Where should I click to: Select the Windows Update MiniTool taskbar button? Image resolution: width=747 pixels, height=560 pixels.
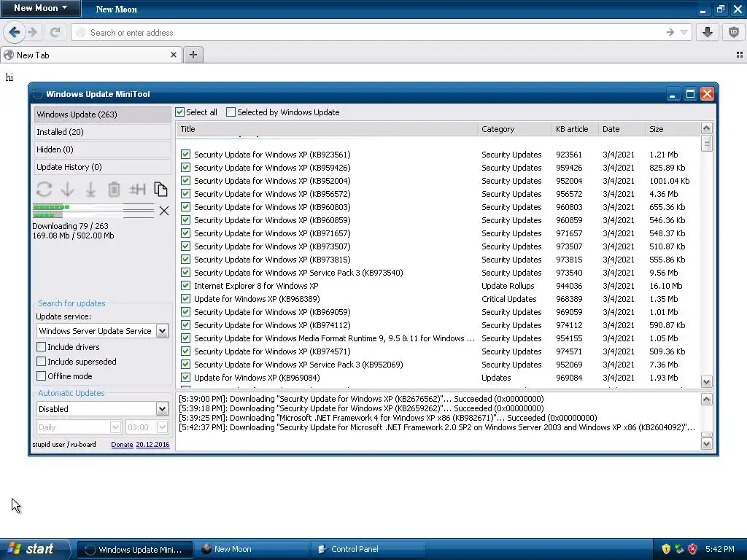135,549
